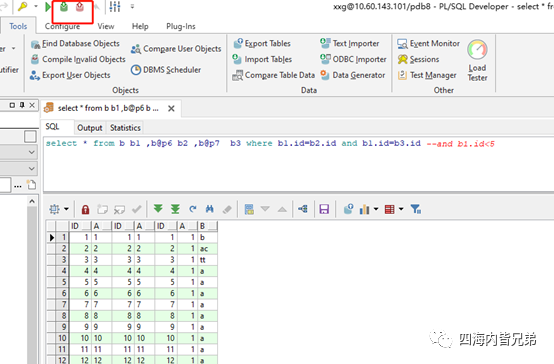Click the Previous record up triangle
554x364 pixels.
(282, 209)
